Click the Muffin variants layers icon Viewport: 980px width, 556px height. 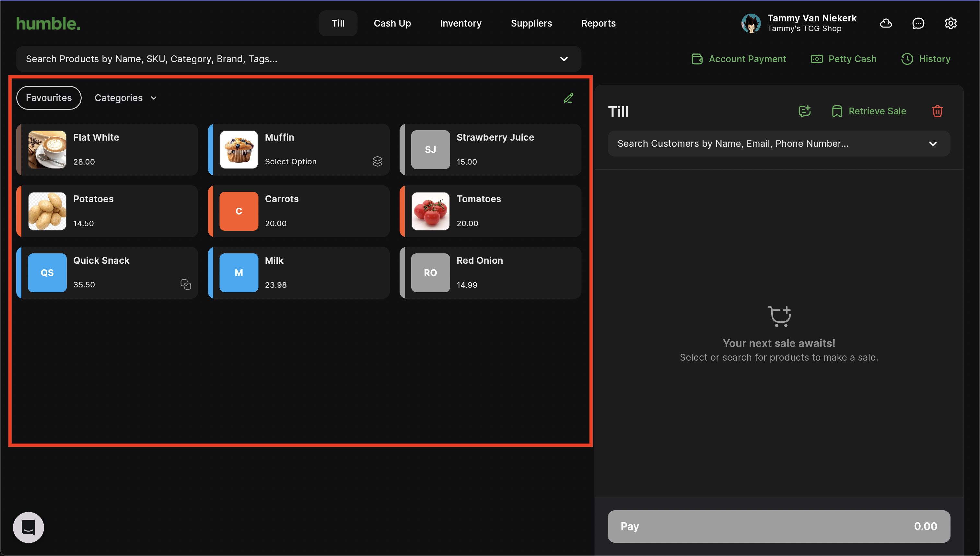click(x=377, y=161)
